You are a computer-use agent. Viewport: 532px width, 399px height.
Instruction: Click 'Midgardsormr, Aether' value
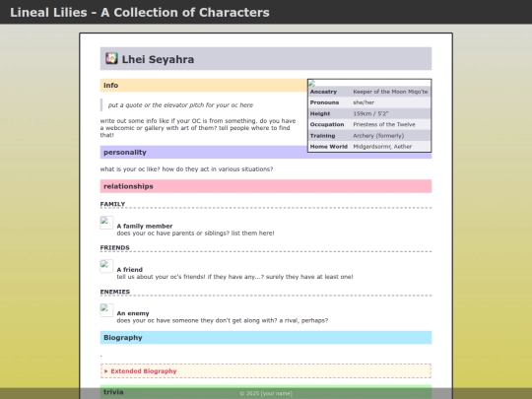382,147
